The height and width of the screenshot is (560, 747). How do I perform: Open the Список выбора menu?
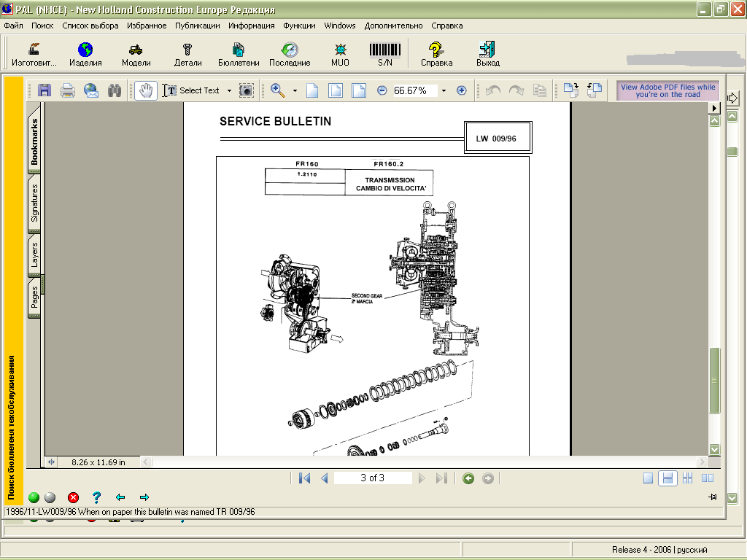[x=90, y=26]
